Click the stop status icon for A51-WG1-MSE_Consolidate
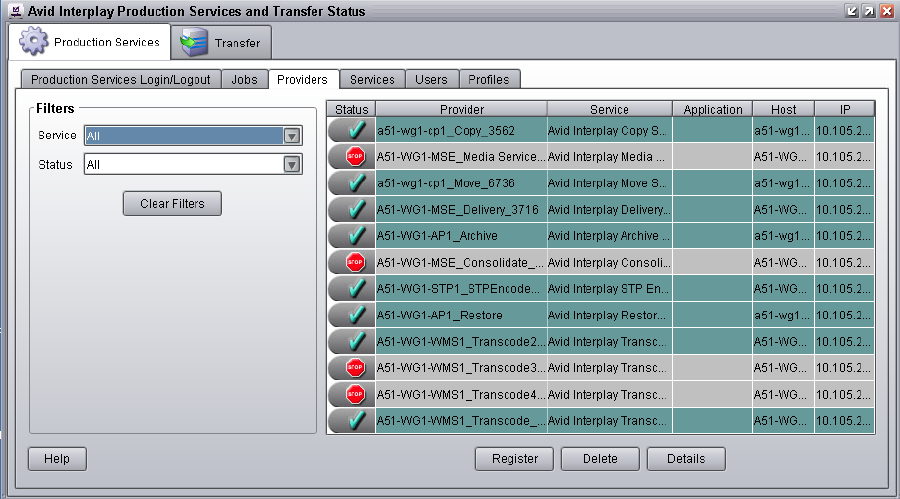This screenshot has width=900, height=499. pos(355,262)
